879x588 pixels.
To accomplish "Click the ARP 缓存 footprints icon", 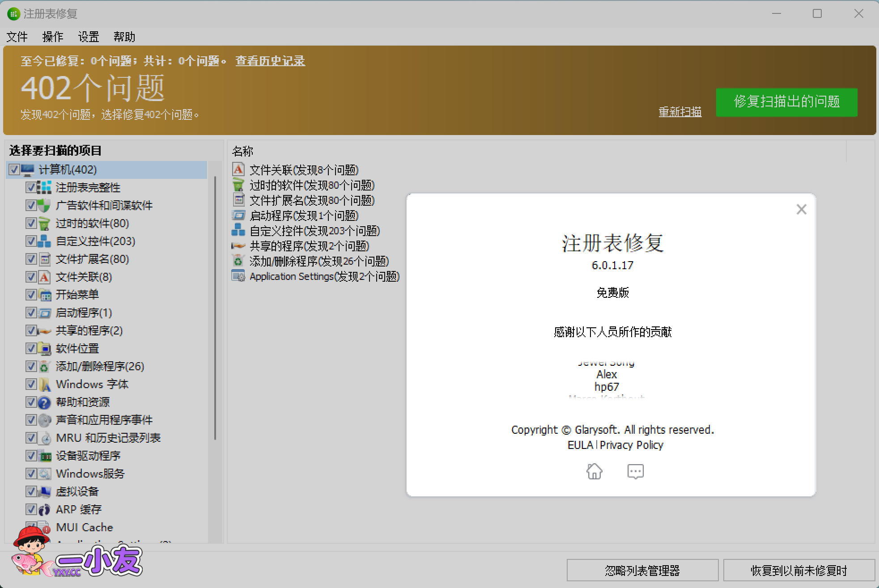I will coord(44,509).
